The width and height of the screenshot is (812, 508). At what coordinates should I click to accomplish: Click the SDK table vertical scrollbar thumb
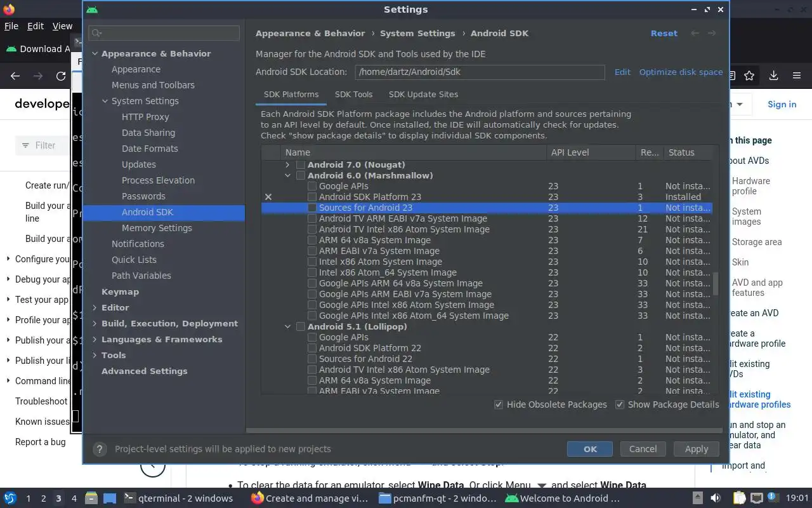pos(716,284)
